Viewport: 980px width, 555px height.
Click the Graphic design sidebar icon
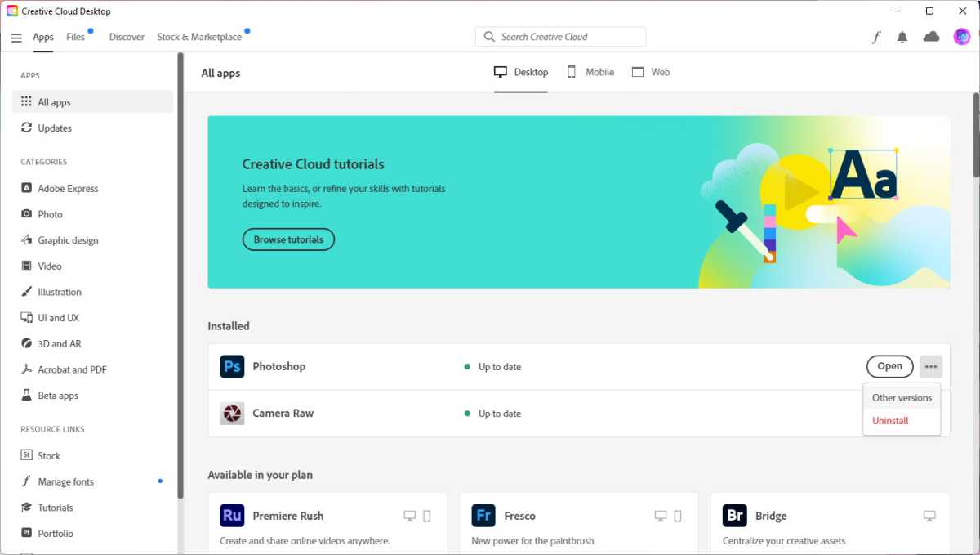[26, 240]
